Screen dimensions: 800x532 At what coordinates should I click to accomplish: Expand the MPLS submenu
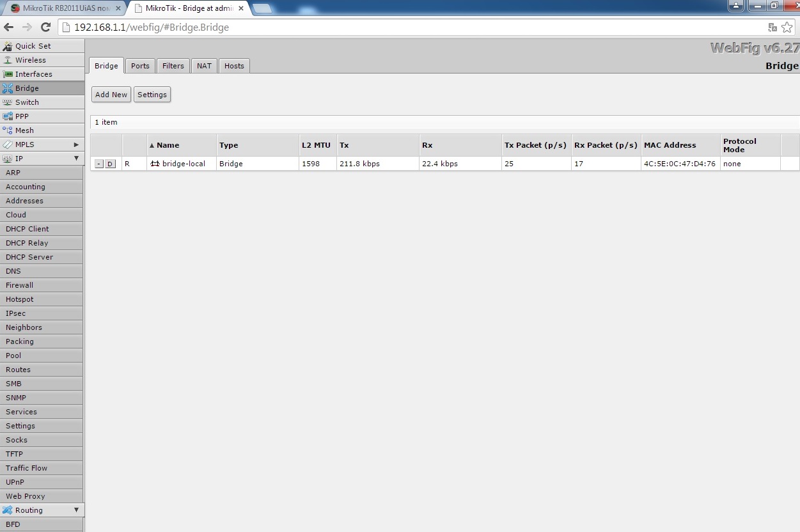pos(42,145)
